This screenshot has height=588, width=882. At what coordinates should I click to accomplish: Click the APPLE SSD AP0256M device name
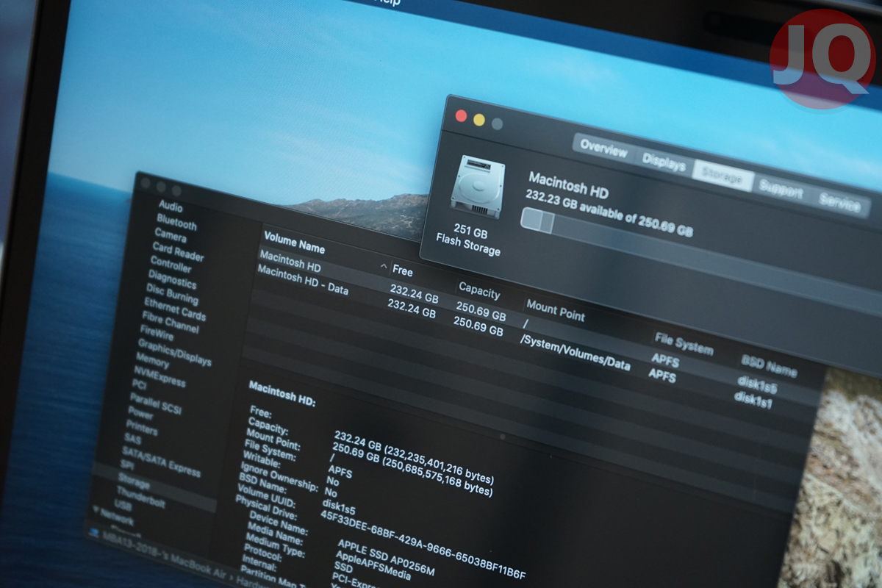pyautogui.click(x=386, y=559)
